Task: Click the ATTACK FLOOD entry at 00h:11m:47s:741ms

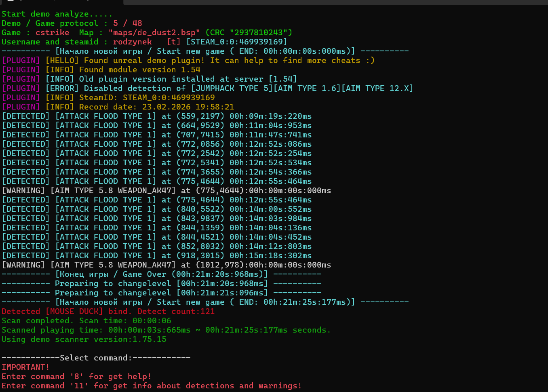Action: pyautogui.click(x=157, y=135)
